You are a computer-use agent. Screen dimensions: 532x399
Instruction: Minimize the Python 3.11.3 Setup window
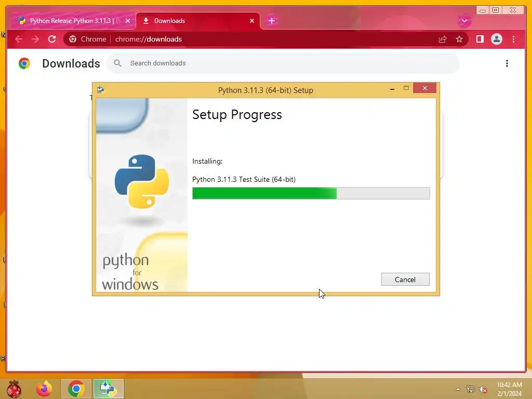pyautogui.click(x=392, y=89)
